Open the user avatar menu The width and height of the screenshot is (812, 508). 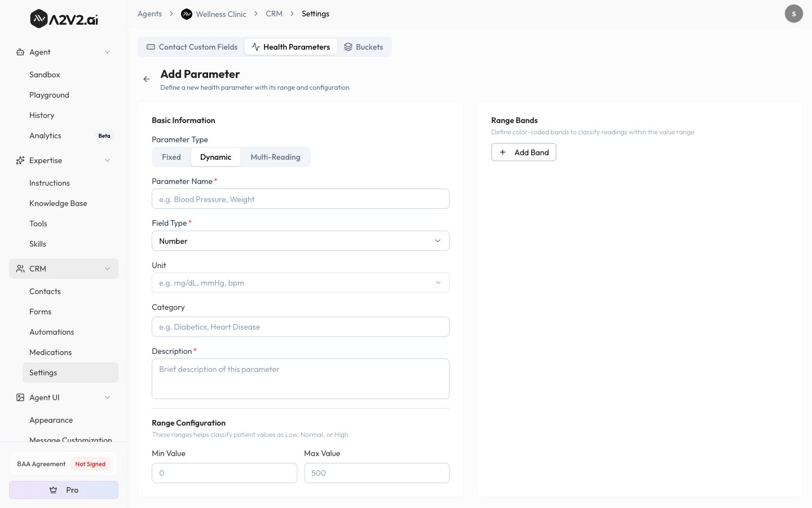pyautogui.click(x=794, y=14)
